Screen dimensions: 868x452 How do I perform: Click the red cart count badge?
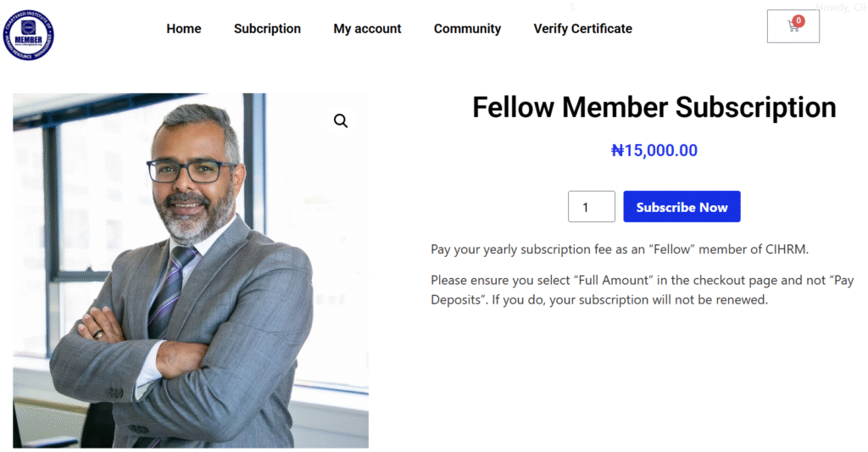(x=798, y=20)
